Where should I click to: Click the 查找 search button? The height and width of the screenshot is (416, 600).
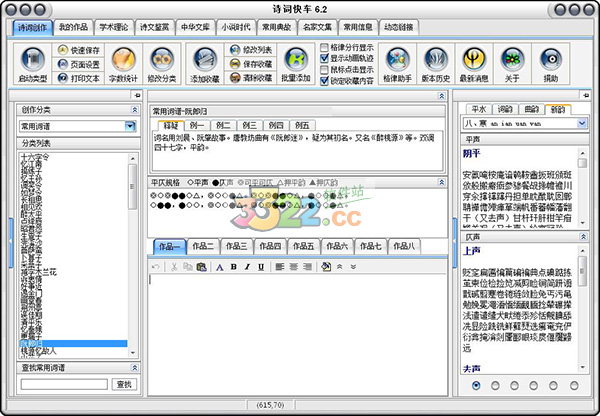click(x=124, y=384)
